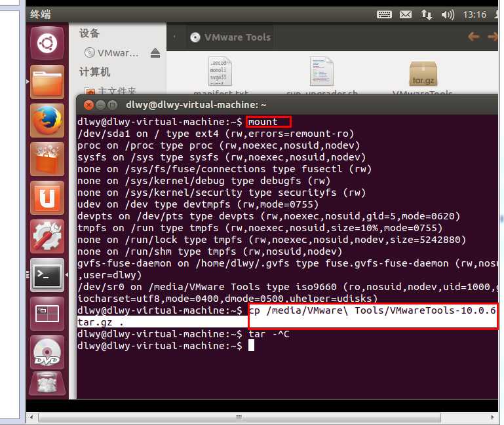This screenshot has height=425, width=504.
Task: Click the VMware Tools location button
Action: tap(231, 37)
